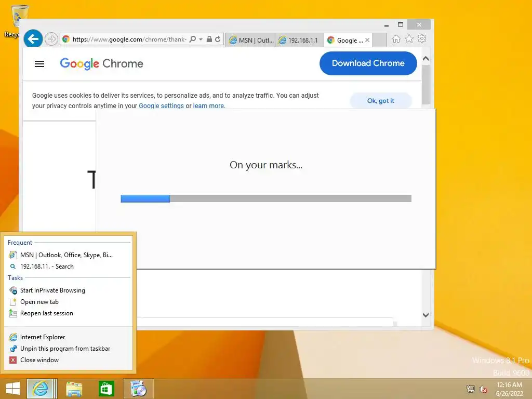The width and height of the screenshot is (532, 399).
Task: Choose Close window in jump list
Action: click(68, 360)
